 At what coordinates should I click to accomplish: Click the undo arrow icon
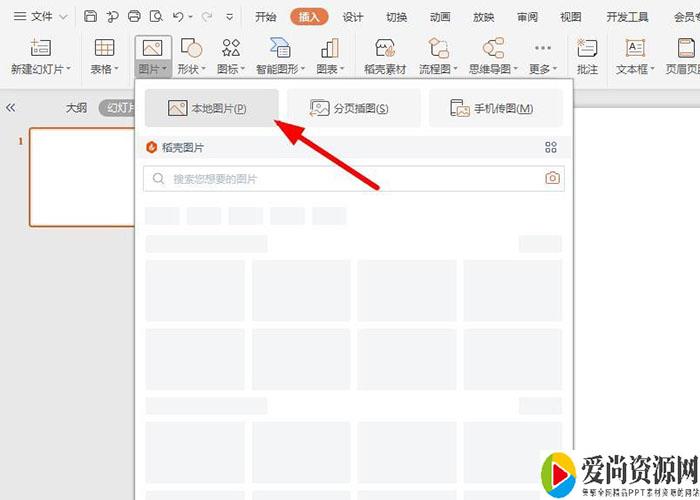click(178, 17)
